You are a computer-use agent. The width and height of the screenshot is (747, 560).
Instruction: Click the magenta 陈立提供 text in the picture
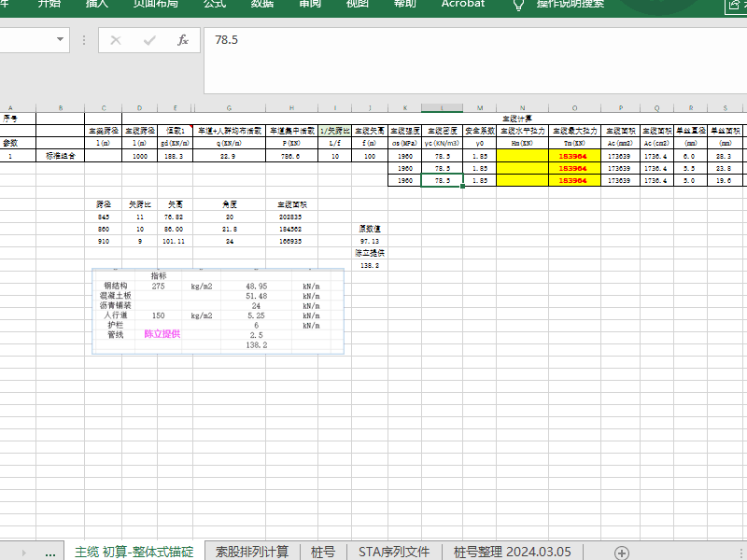click(162, 334)
